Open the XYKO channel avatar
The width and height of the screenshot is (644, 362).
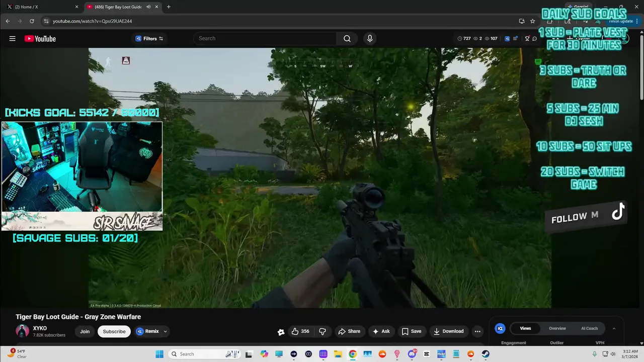pyautogui.click(x=22, y=331)
